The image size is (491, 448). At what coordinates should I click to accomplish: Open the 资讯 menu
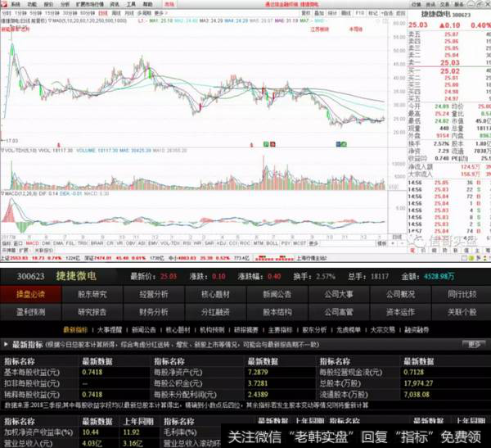pyautogui.click(x=115, y=4)
